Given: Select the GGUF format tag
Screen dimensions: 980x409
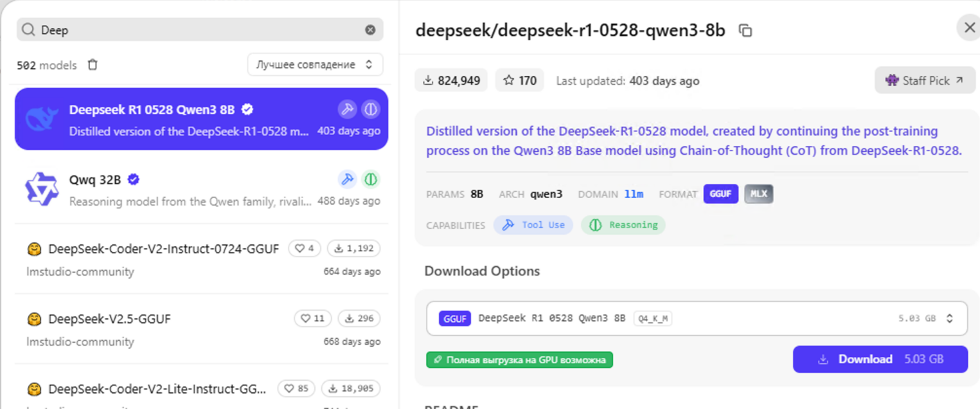Looking at the screenshot, I should tap(721, 194).
